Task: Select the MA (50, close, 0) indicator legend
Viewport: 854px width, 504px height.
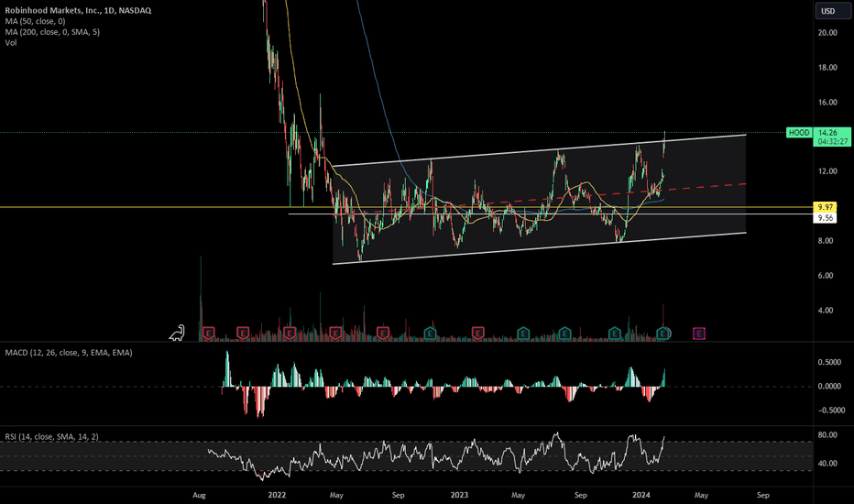Action: click(x=35, y=21)
